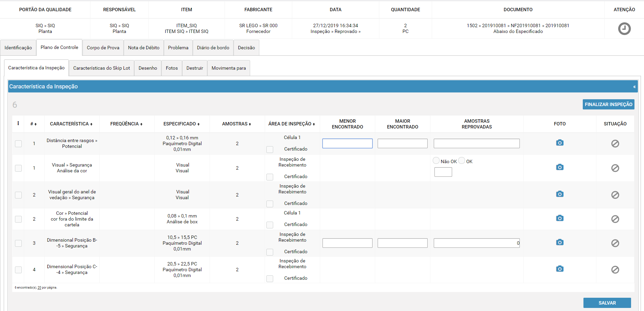Focus Maior Encontrado field for Posição B-5 row

click(402, 243)
